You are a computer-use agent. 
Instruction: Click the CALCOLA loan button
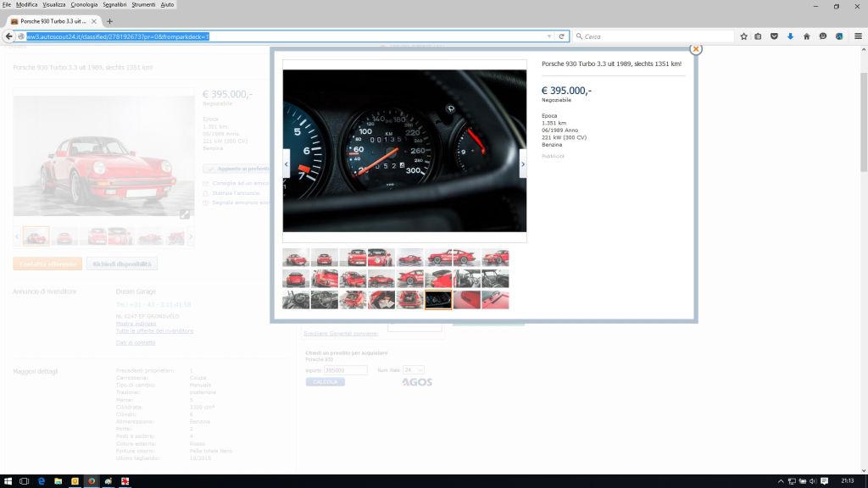coord(325,382)
